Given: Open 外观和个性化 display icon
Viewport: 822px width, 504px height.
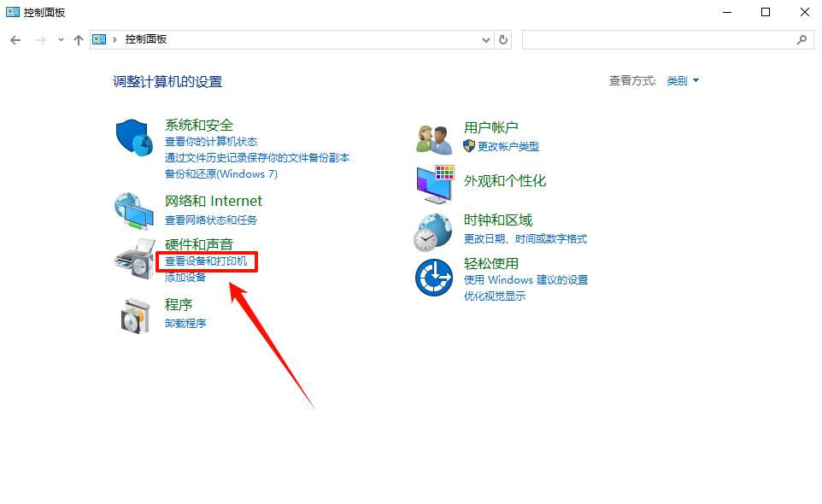Looking at the screenshot, I should [433, 182].
